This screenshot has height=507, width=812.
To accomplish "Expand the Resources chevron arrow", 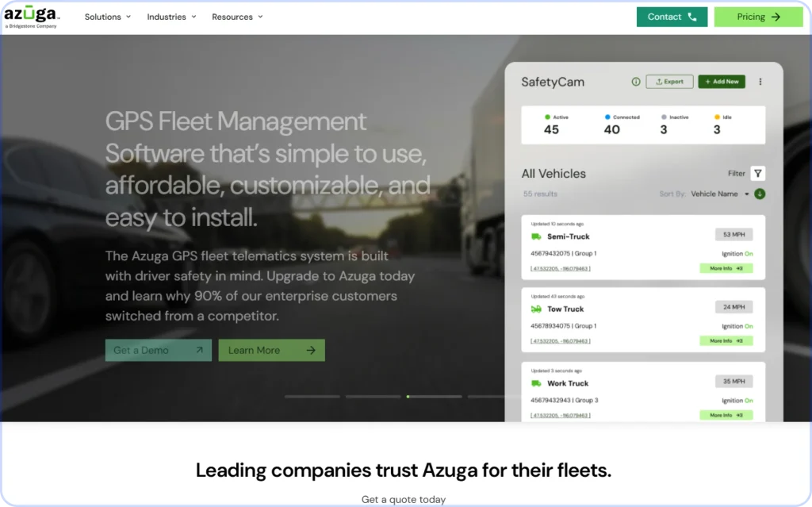I will (260, 17).
